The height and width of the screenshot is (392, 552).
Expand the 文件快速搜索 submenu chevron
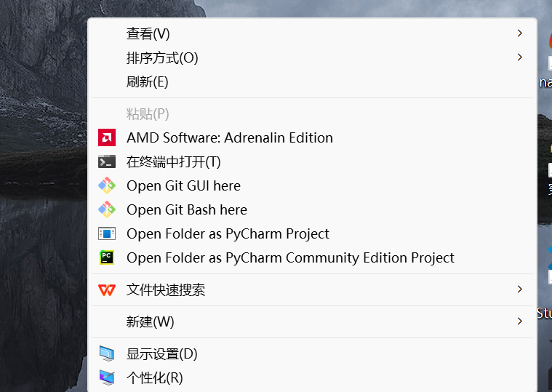[519, 289]
